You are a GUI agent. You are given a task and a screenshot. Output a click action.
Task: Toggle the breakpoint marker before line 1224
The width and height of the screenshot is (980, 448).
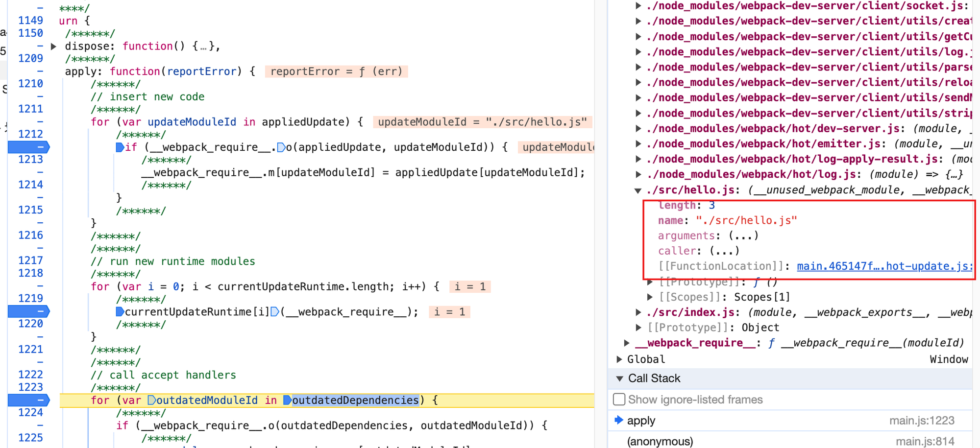click(x=29, y=401)
